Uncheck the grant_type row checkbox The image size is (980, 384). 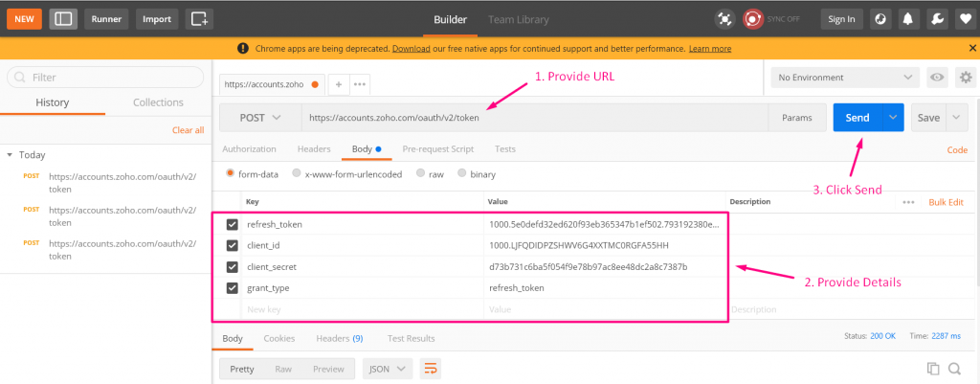point(232,288)
